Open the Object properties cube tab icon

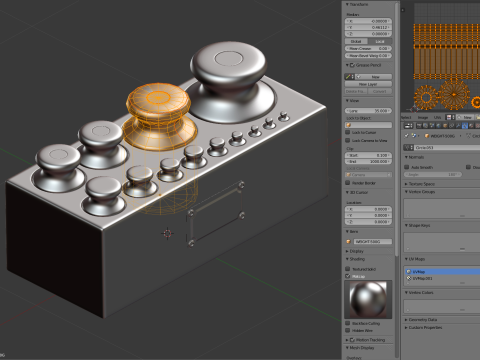tap(445, 126)
